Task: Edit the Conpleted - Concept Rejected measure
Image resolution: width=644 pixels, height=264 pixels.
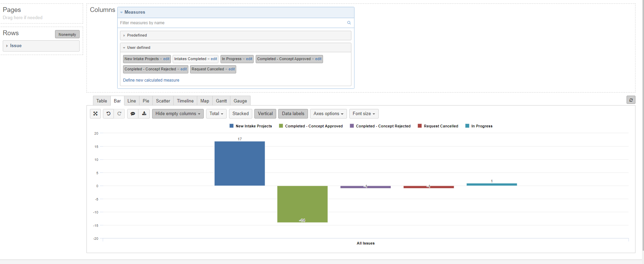Action: pyautogui.click(x=184, y=69)
